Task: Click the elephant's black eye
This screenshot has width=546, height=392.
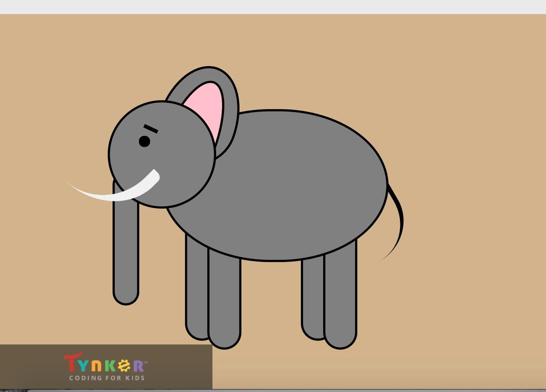Action: (145, 141)
